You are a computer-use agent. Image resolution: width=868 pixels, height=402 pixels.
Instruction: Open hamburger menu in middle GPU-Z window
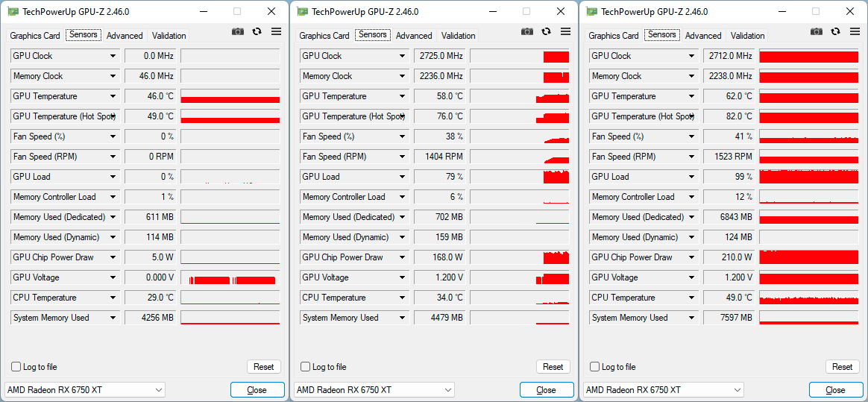point(565,31)
